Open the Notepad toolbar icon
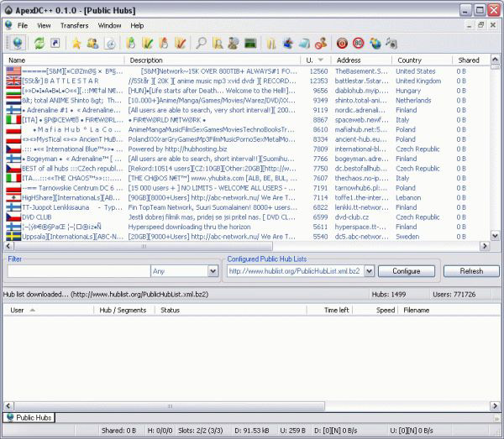The image size is (504, 439). point(304,44)
